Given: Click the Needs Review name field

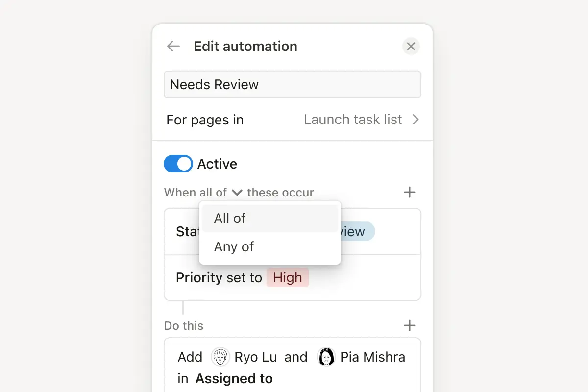Looking at the screenshot, I should coord(293,84).
